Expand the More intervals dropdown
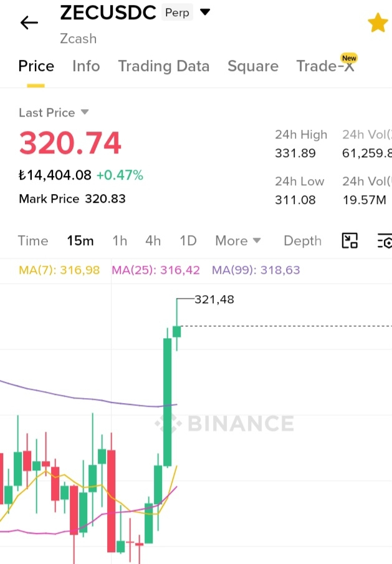 pyautogui.click(x=238, y=241)
